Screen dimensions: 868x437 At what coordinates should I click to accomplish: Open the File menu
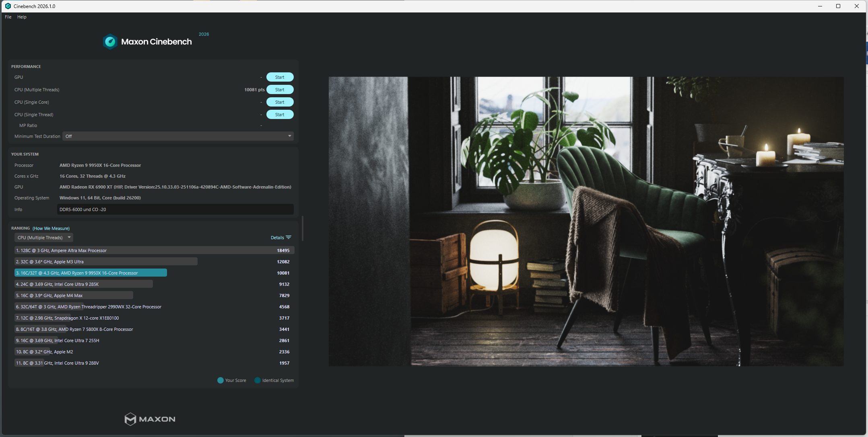click(8, 17)
